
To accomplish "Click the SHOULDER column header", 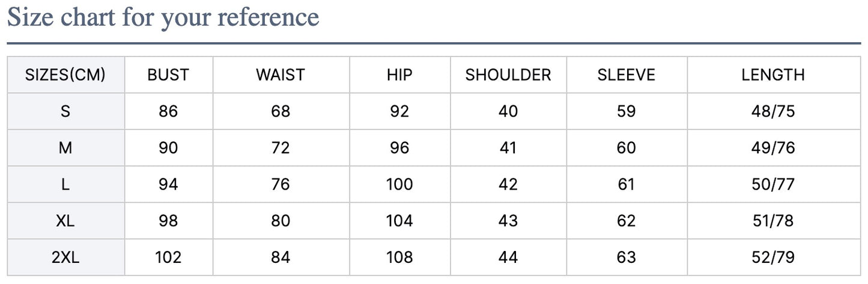I will pyautogui.click(x=508, y=75).
